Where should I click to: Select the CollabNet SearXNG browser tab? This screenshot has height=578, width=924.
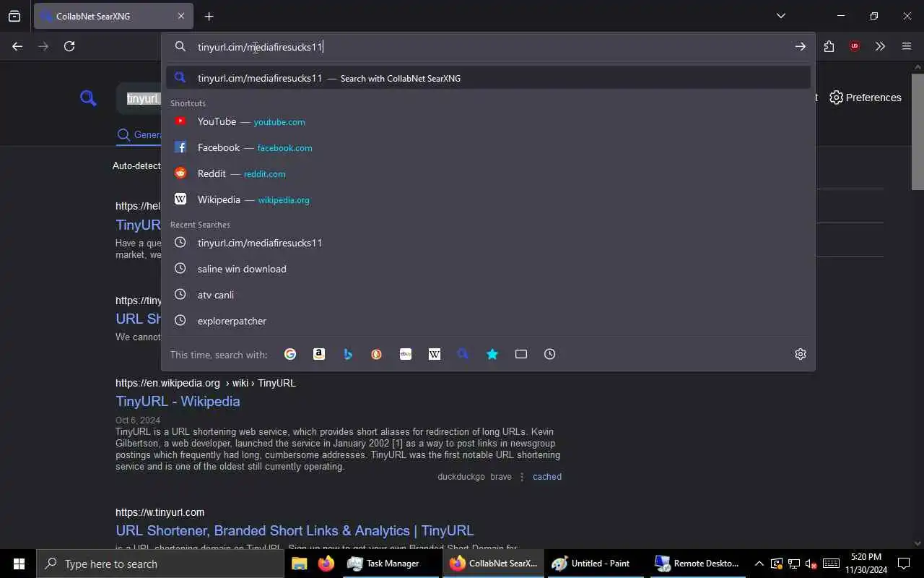(x=113, y=16)
